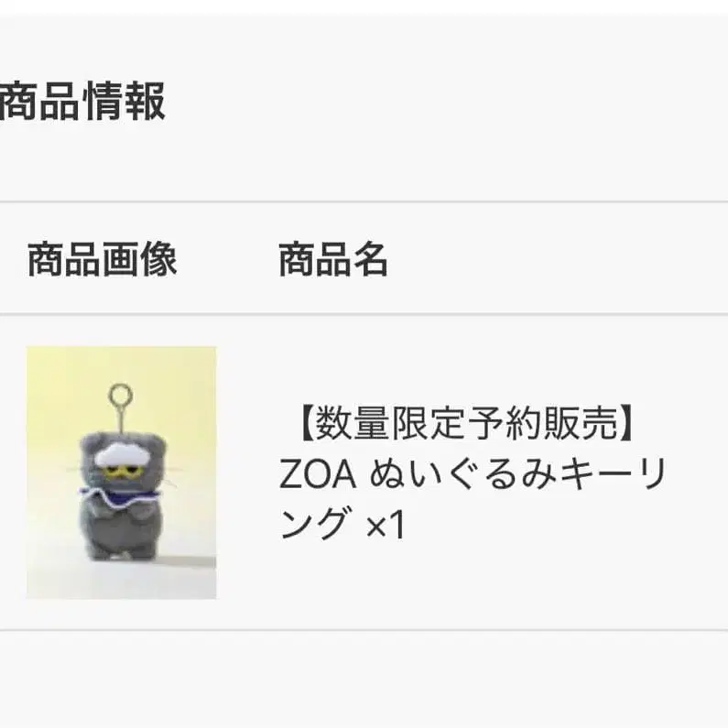Click the ×1 quantity indicator

click(x=386, y=525)
